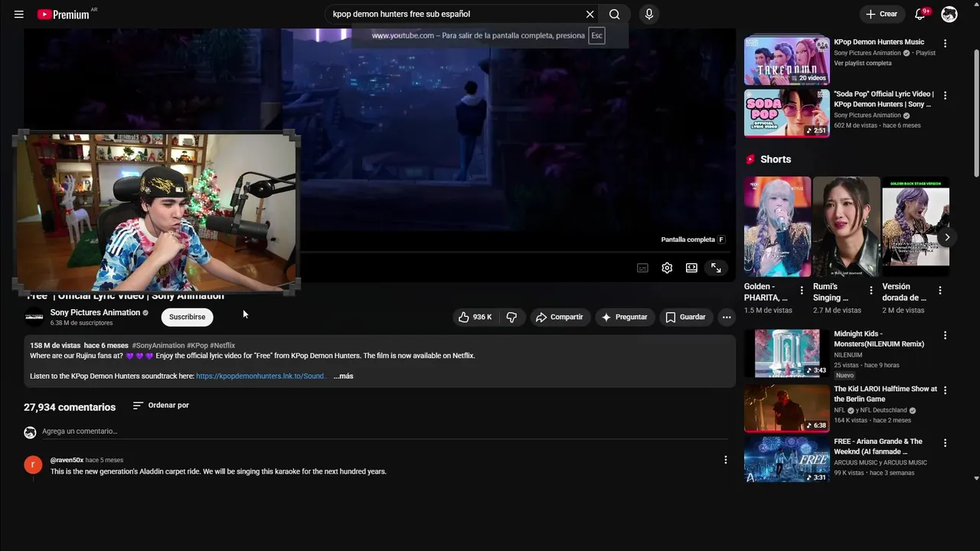
Task: Show next Shorts with arrow
Action: [x=947, y=237]
